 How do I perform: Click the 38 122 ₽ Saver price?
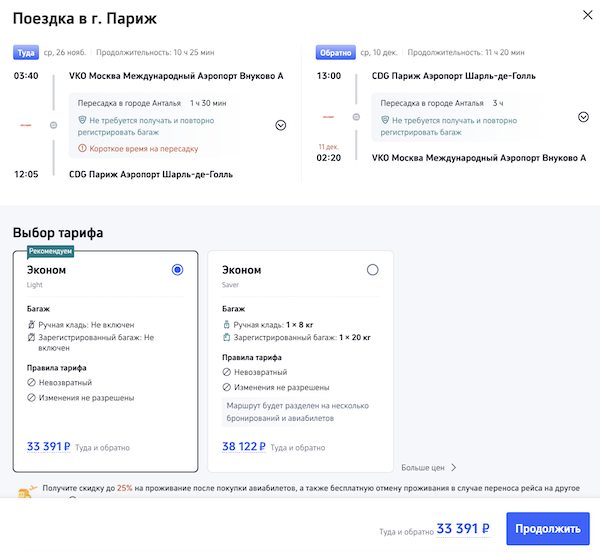[244, 447]
